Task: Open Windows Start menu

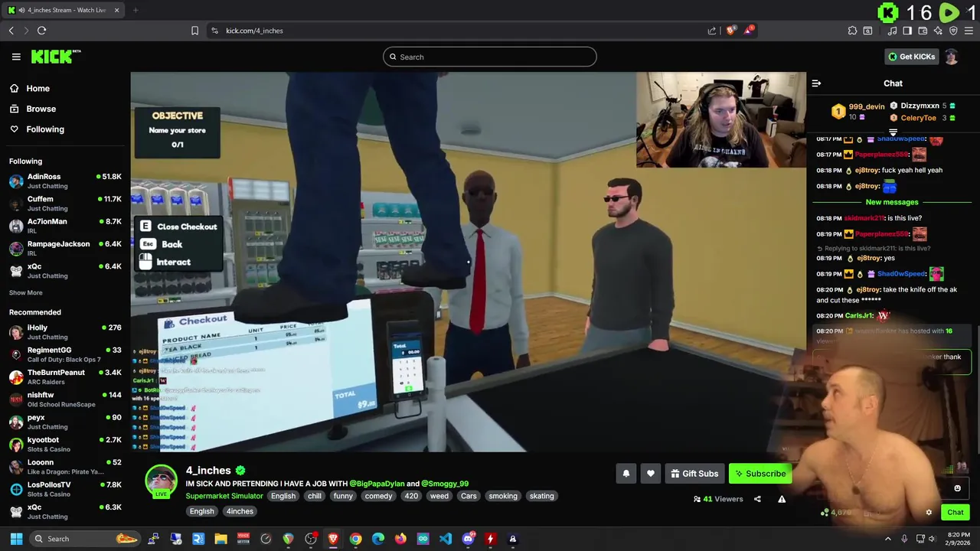Action: coord(16,539)
